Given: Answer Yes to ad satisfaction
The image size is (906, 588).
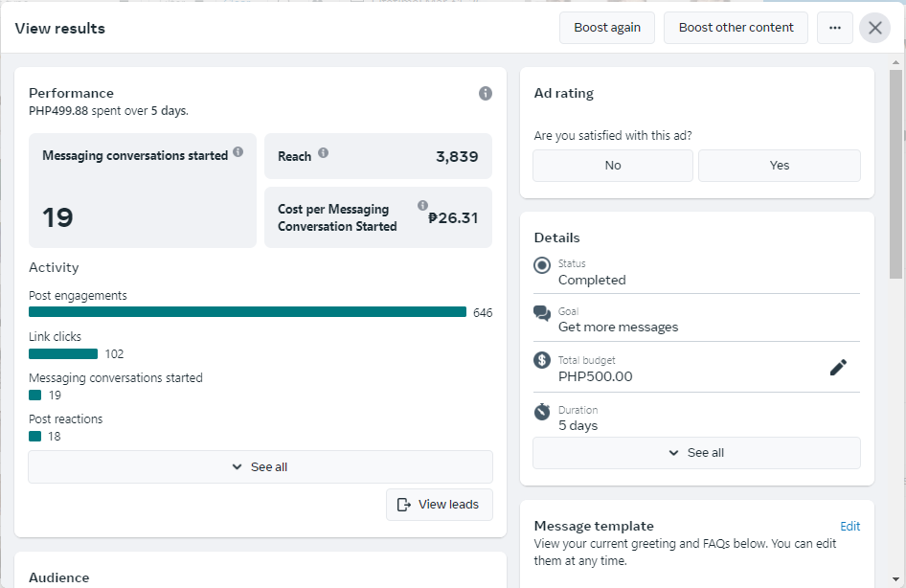Looking at the screenshot, I should coord(780,166).
